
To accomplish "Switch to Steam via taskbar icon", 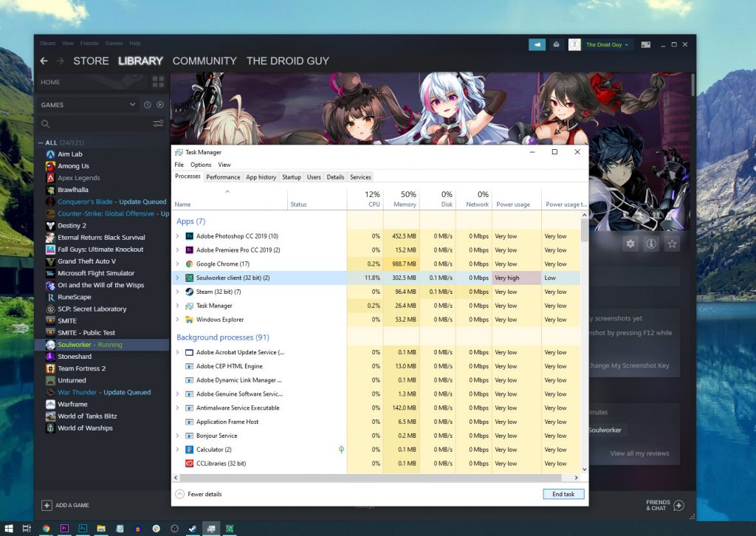I will pos(193,529).
